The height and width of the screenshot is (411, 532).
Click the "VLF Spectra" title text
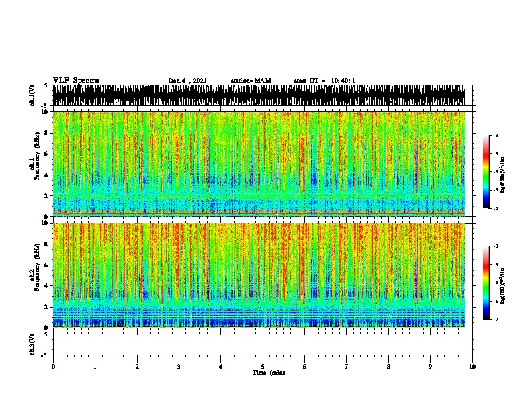click(x=76, y=81)
